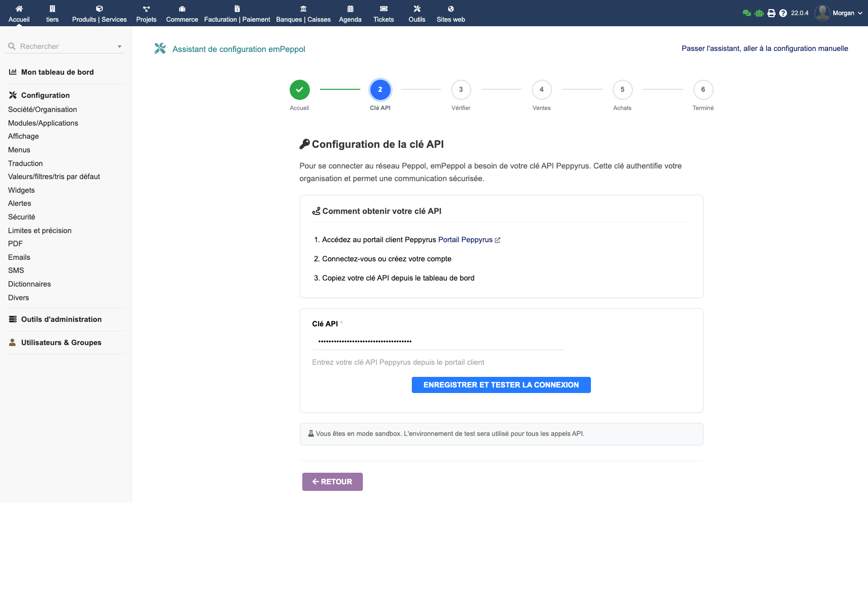Focus the Clé API password field
Viewport: 868px width, 615px height.
pos(438,342)
